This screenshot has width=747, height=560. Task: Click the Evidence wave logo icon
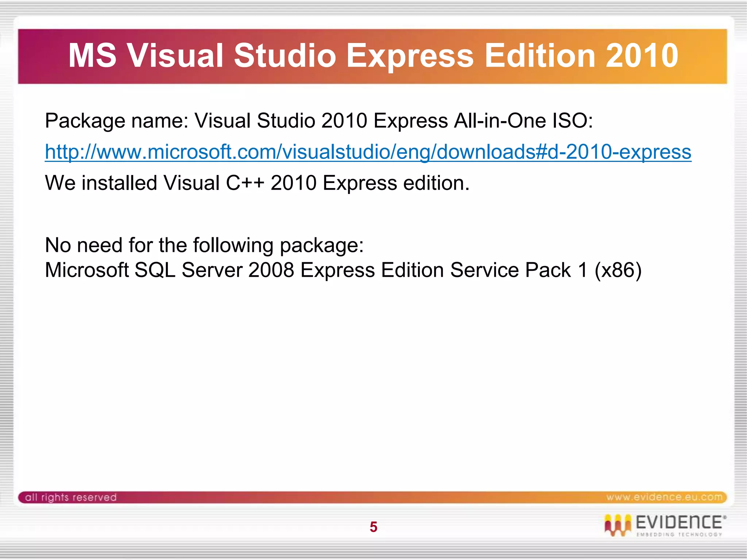tap(617, 525)
